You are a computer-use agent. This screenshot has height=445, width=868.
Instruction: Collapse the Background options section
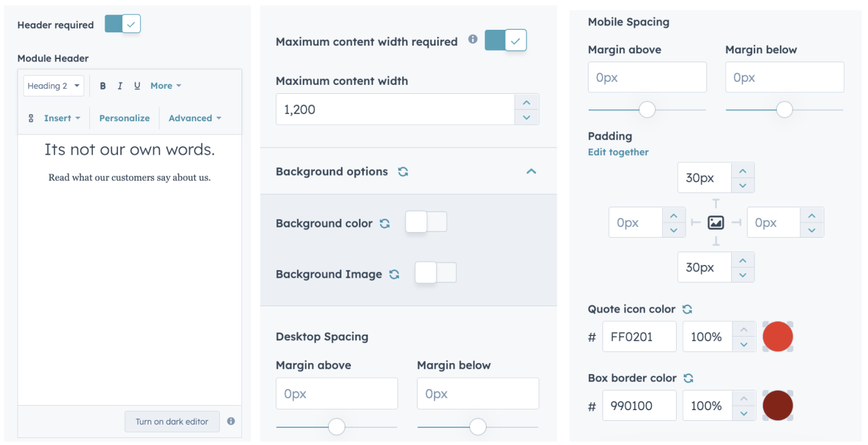[x=531, y=172]
